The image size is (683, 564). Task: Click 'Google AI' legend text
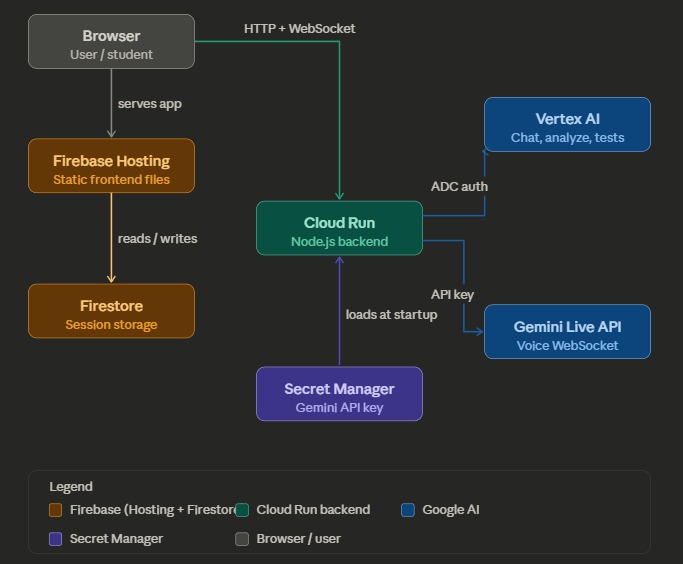[x=451, y=510]
